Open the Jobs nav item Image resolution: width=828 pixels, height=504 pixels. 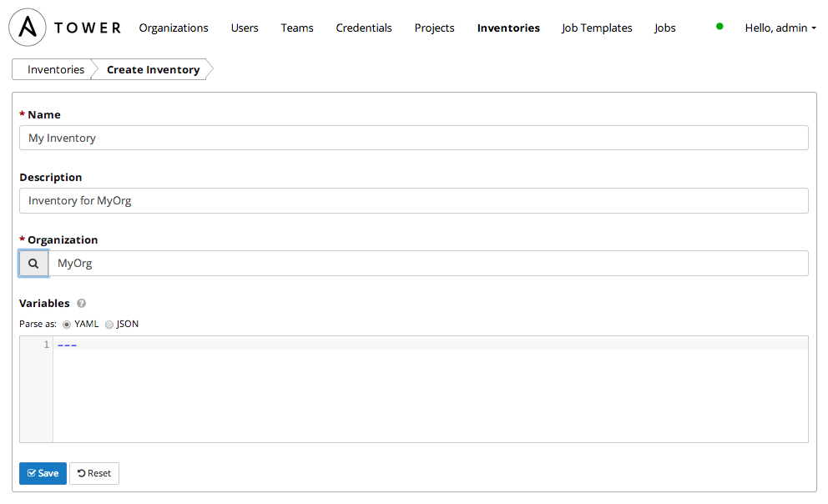click(x=665, y=28)
